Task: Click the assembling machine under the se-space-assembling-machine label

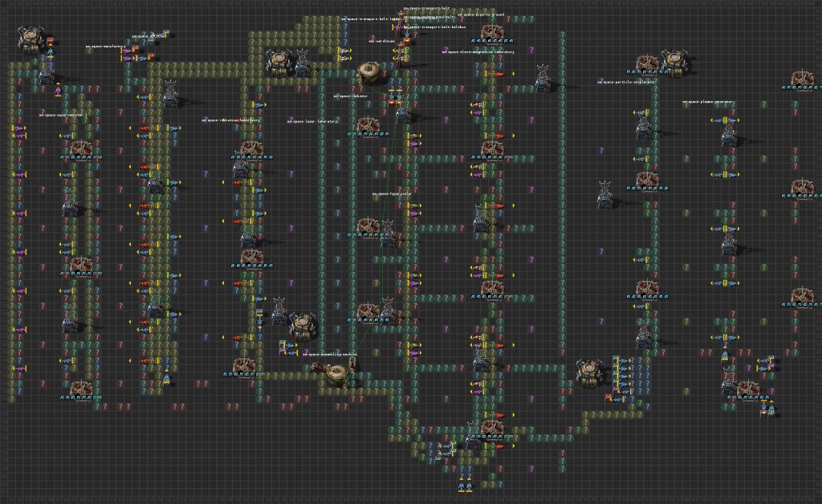Action: point(336,374)
